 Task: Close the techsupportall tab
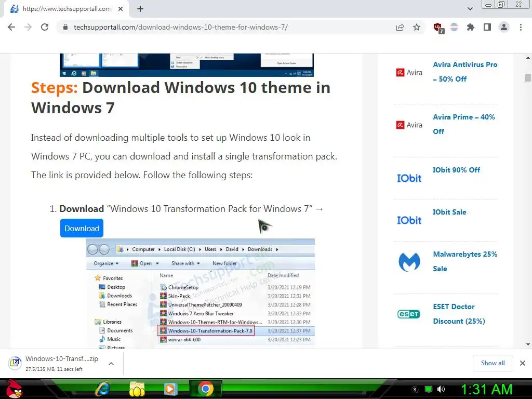click(x=121, y=9)
